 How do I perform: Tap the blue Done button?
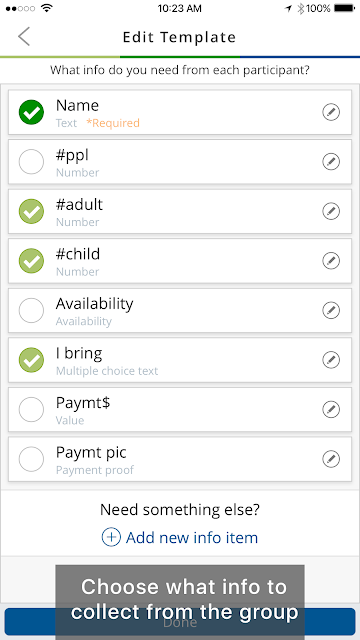(180, 622)
